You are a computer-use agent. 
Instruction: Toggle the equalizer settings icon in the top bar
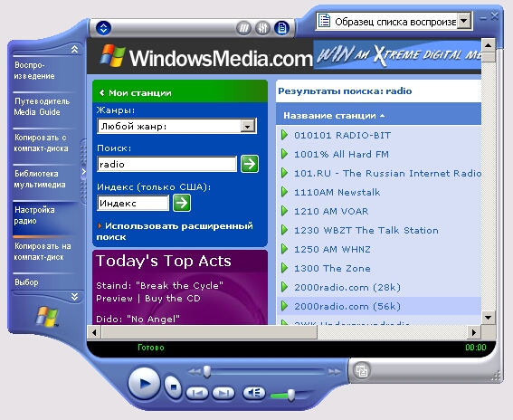262,28
